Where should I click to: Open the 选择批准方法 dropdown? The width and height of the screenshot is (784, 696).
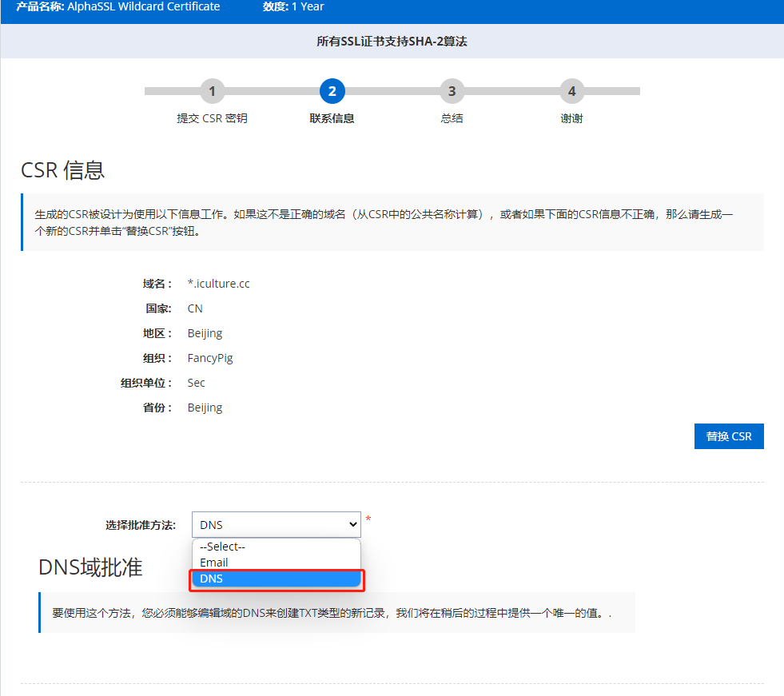277,524
